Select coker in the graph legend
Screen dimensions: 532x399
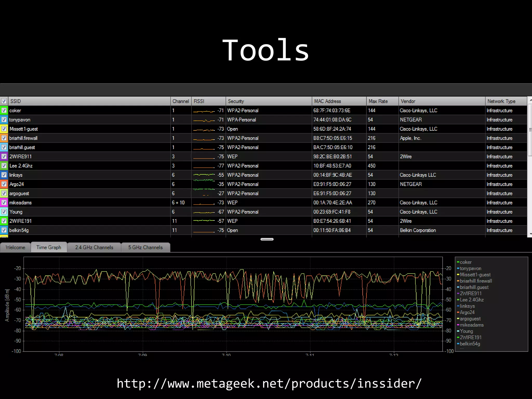464,262
